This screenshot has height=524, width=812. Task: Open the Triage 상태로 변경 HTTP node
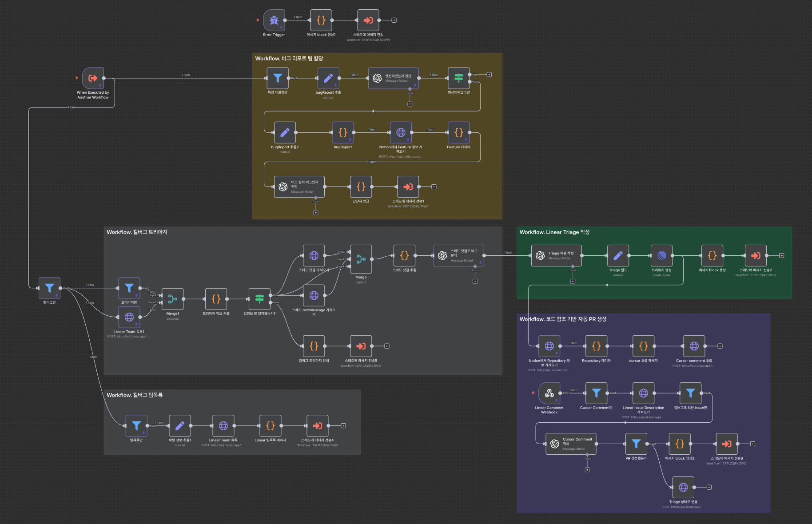[684, 488]
